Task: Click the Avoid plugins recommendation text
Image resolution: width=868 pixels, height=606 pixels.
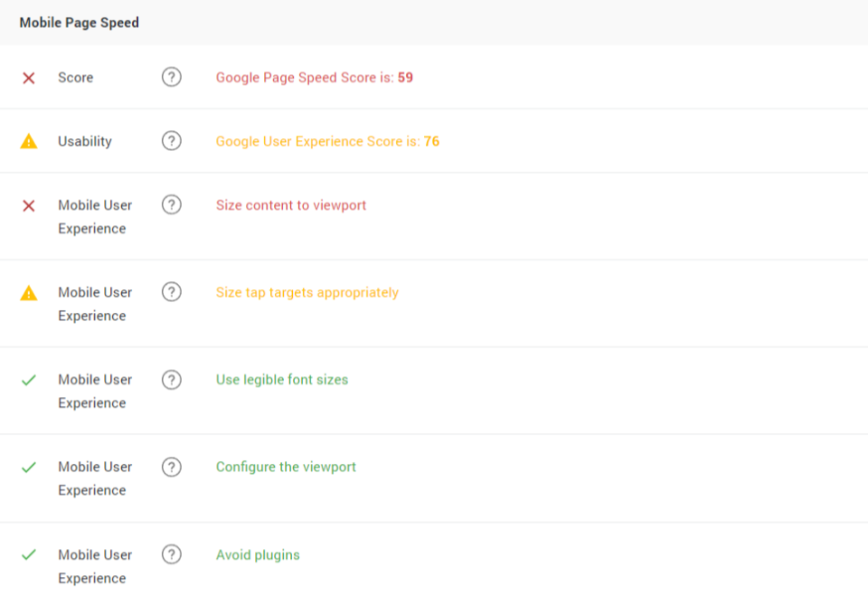Action: [258, 554]
